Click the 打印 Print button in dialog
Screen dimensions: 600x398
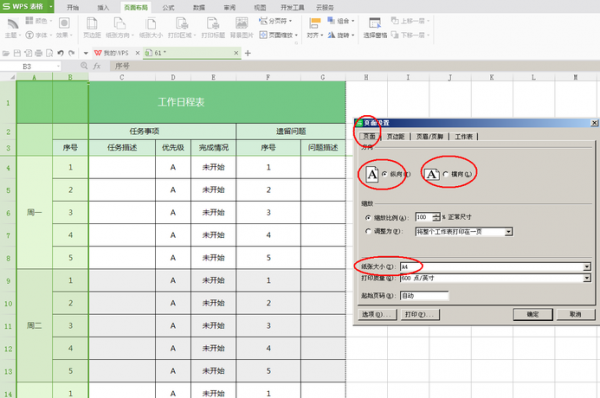(x=420, y=314)
